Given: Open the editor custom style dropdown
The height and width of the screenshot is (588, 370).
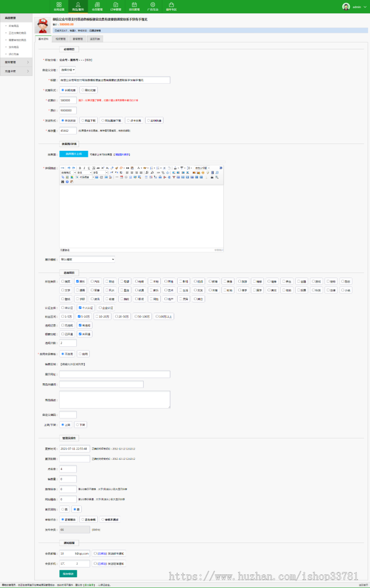Looking at the screenshot, I should click(202, 168).
